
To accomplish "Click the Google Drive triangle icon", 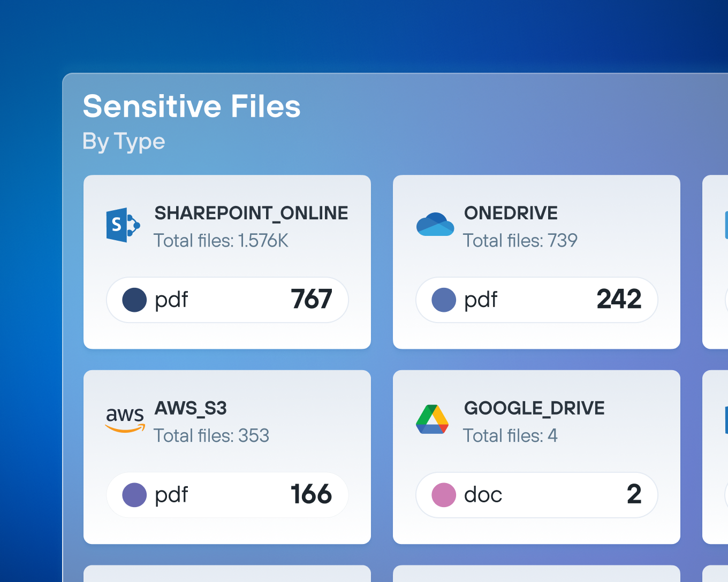I will point(432,419).
